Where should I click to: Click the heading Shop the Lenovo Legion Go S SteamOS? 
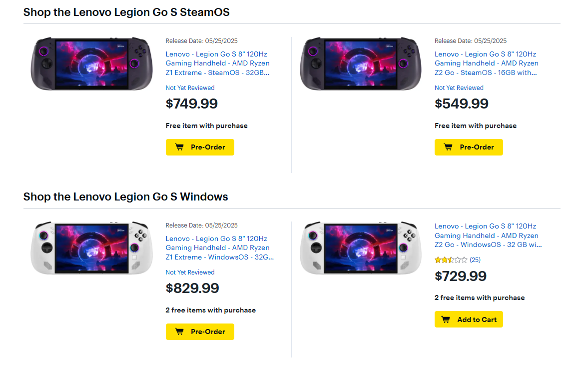pyautogui.click(x=126, y=12)
